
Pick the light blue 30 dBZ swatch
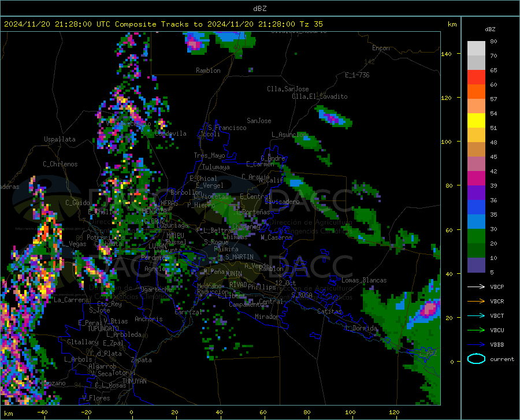coord(476,222)
